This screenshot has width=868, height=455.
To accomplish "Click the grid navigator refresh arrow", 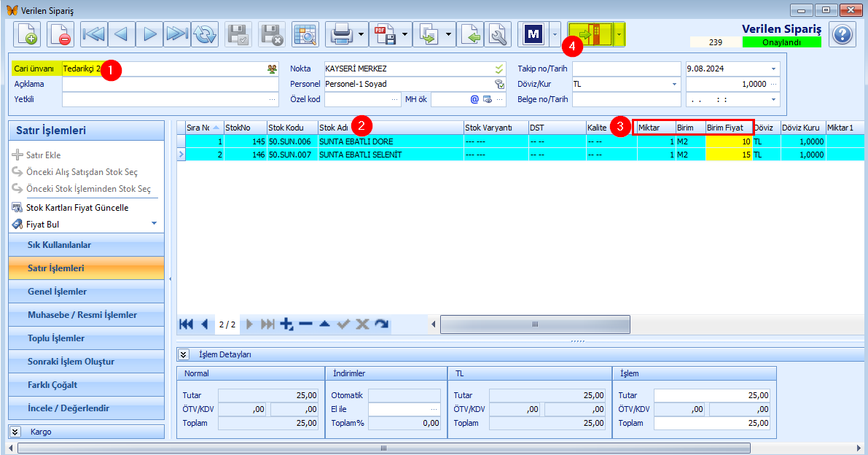I will (x=381, y=324).
